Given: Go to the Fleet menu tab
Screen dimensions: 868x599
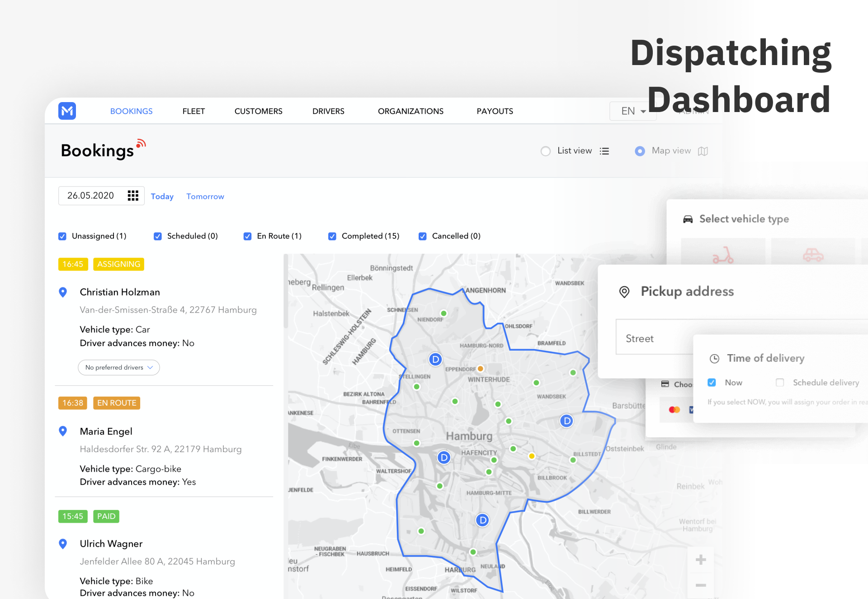Looking at the screenshot, I should tap(193, 111).
